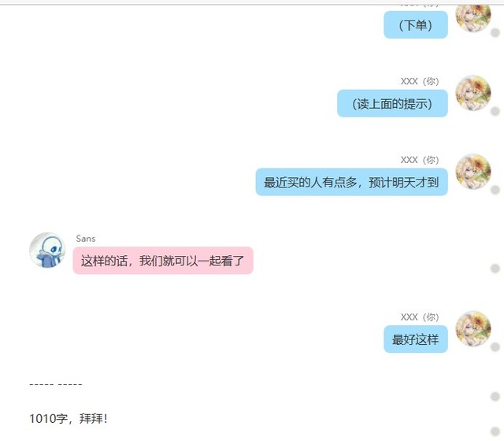Click the sunflower avatar beside the 最好这样 message

click(x=473, y=328)
